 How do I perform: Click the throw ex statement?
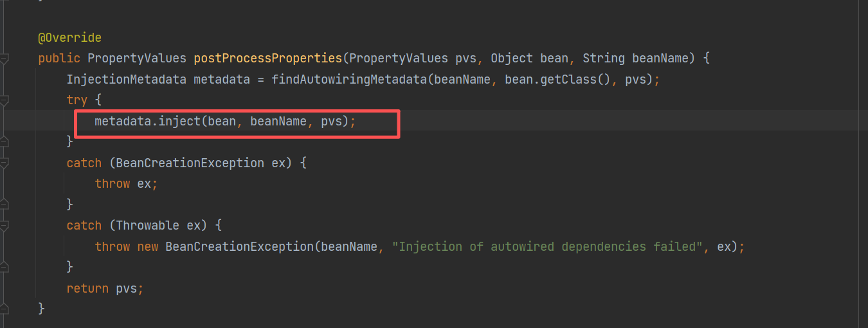point(126,183)
